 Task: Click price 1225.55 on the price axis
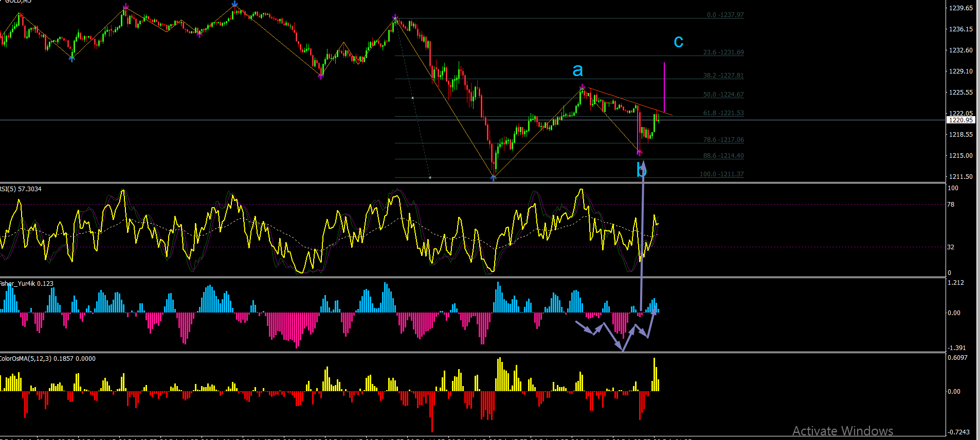(960, 93)
